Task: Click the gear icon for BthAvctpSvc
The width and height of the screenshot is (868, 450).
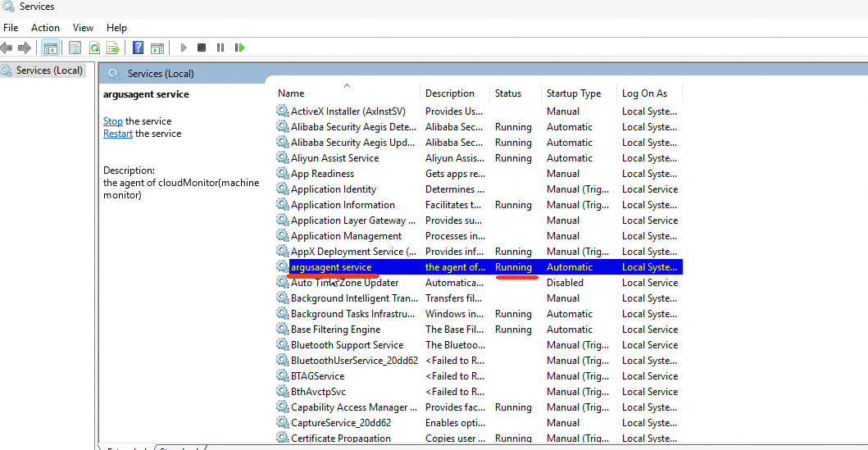Action: (x=282, y=391)
